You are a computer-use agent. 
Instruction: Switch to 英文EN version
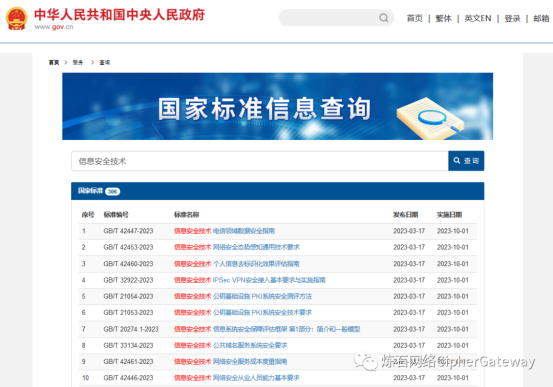[478, 18]
